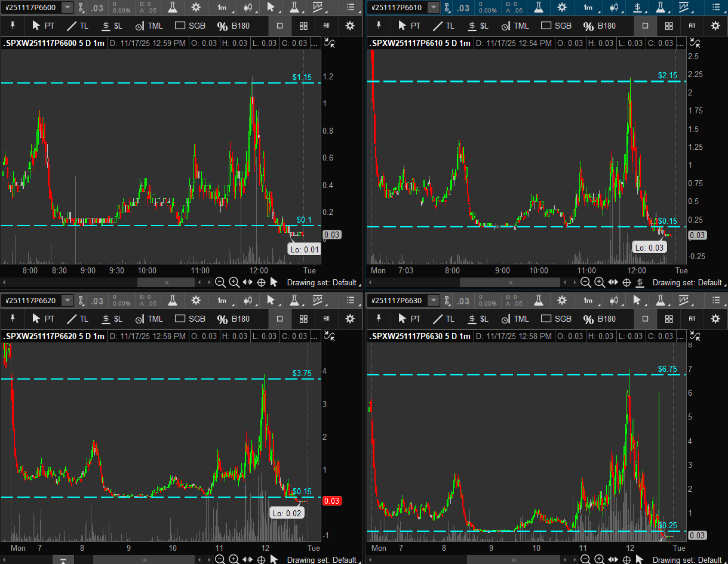
Task: Toggle the pin icon in P6600 drawing toolbar
Action: pos(12,26)
